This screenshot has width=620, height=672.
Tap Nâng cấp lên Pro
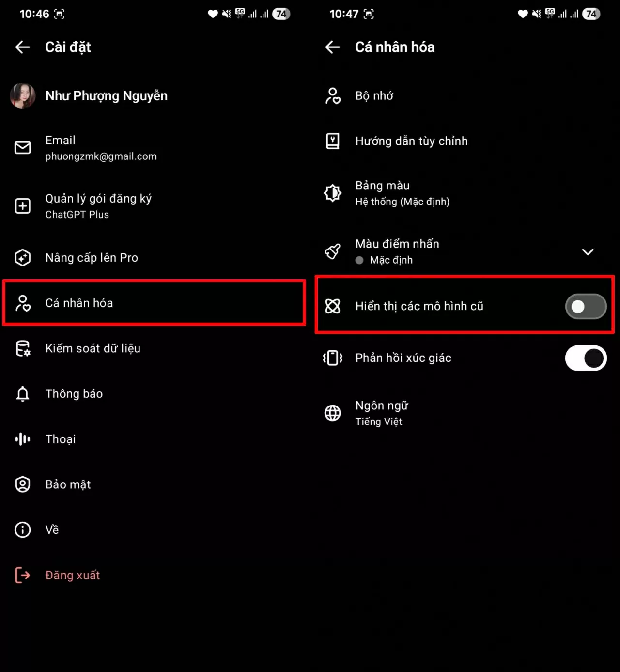click(x=92, y=258)
